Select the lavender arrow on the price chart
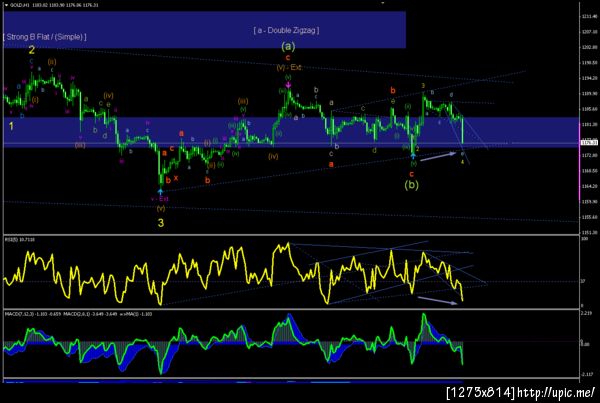Image resolution: width=600 pixels, height=403 pixels. coord(438,156)
